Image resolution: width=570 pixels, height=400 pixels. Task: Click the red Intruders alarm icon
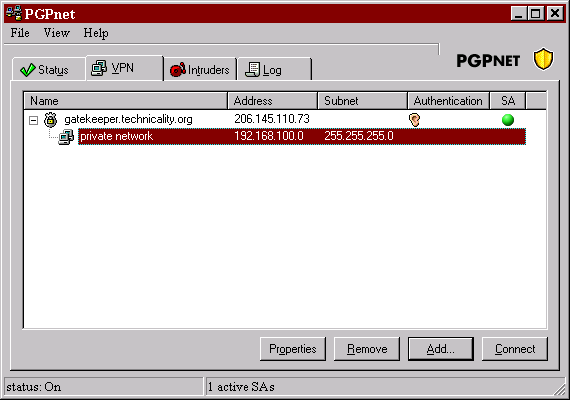(178, 69)
